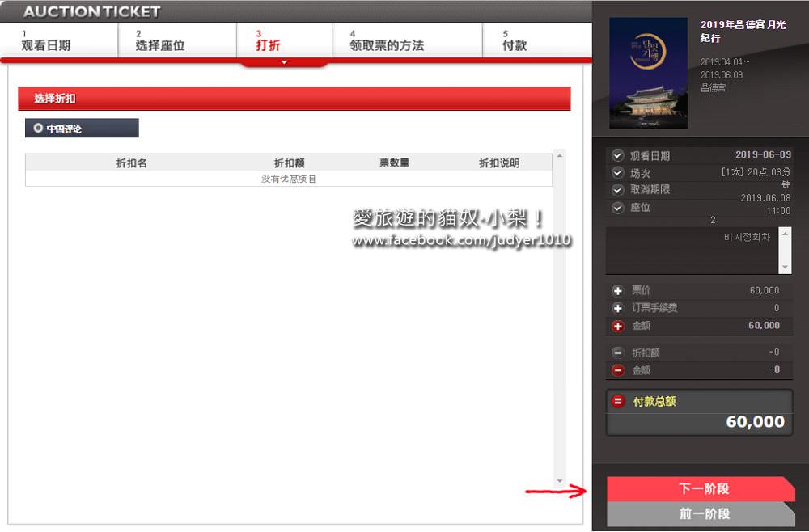The height and width of the screenshot is (532, 809).
Task: Click the 昌德宫月光纪行 poster thumbnail
Action: pyautogui.click(x=648, y=74)
